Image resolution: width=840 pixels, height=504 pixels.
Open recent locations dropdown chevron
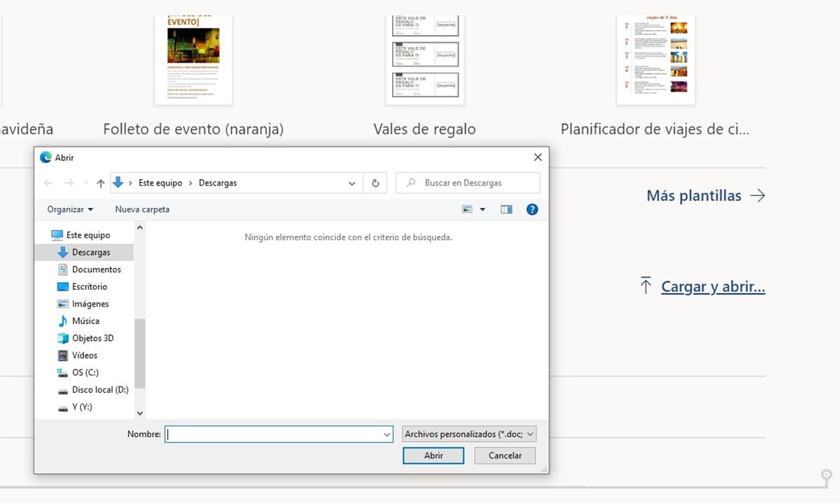85,183
